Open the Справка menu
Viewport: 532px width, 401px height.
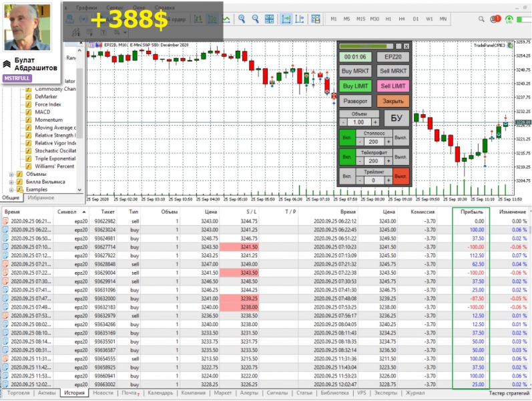tap(165, 7)
